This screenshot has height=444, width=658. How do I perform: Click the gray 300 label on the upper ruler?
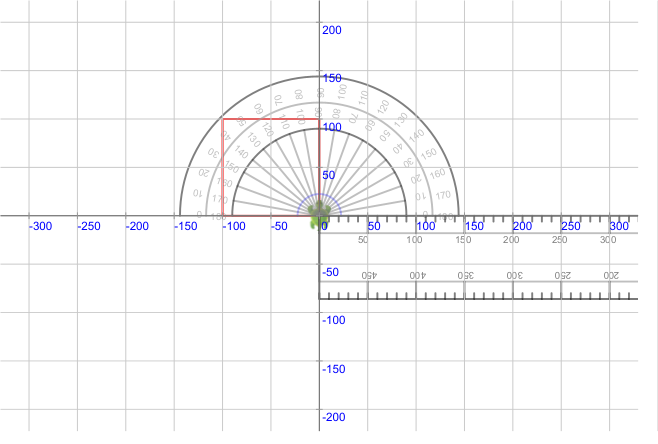point(608,240)
